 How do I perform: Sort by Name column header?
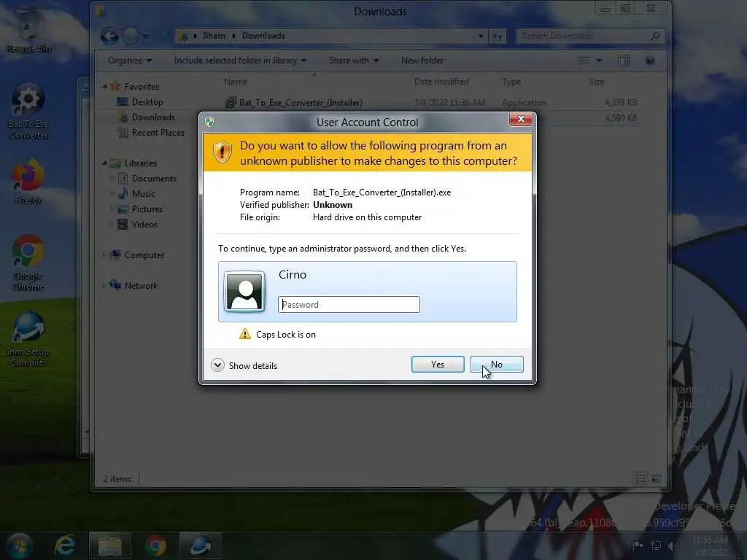coord(236,82)
